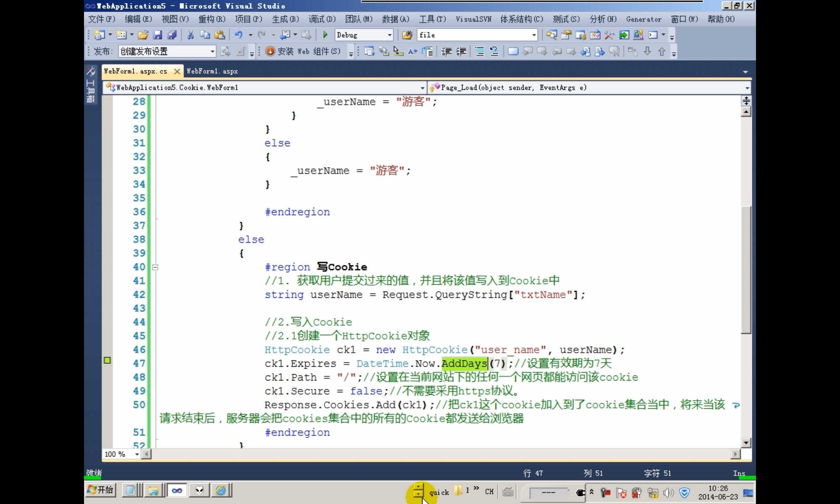Open the 窗口(W) menu
This screenshot has height=504, width=840.
[685, 19]
